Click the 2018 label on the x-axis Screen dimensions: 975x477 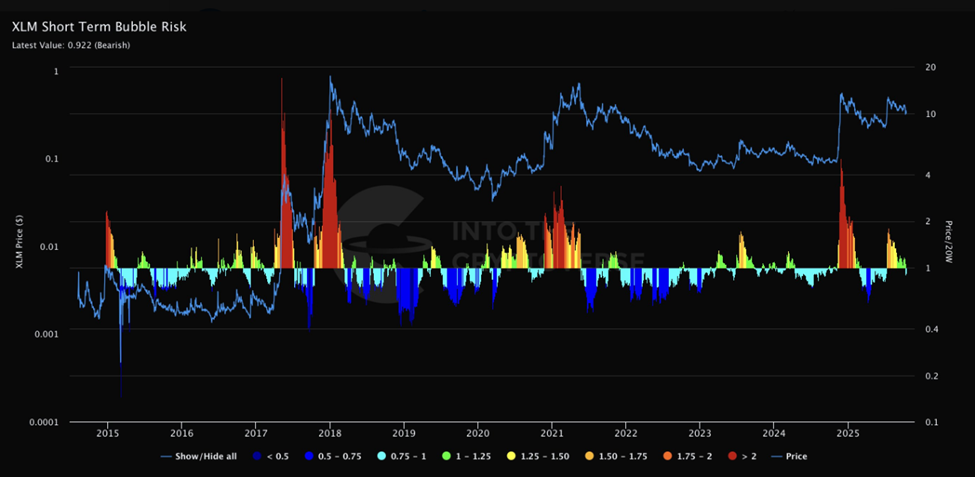[x=330, y=432]
